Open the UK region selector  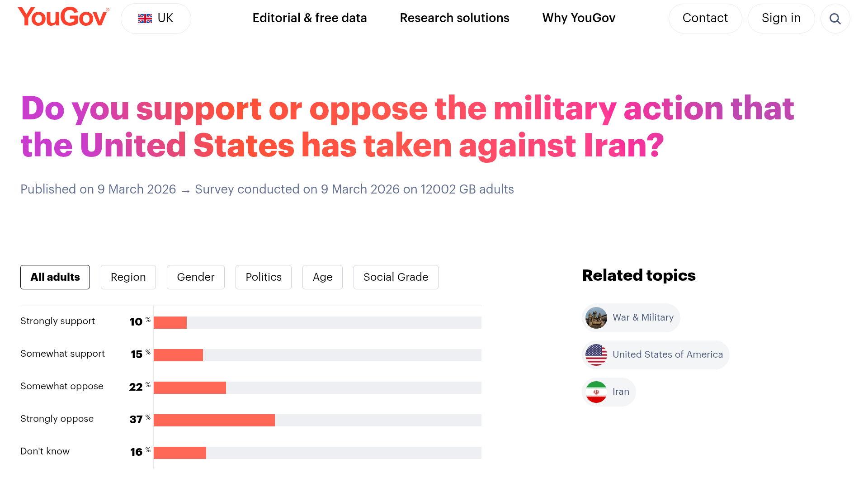click(x=156, y=18)
